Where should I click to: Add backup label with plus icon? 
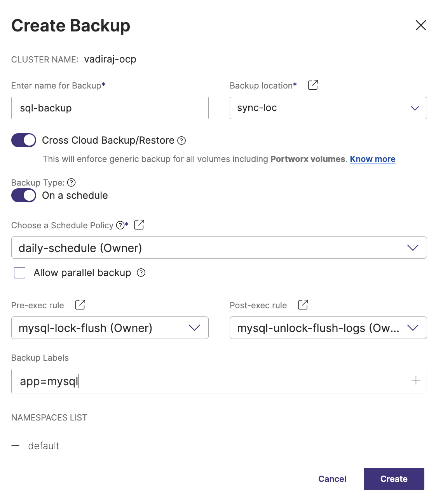[x=416, y=381]
